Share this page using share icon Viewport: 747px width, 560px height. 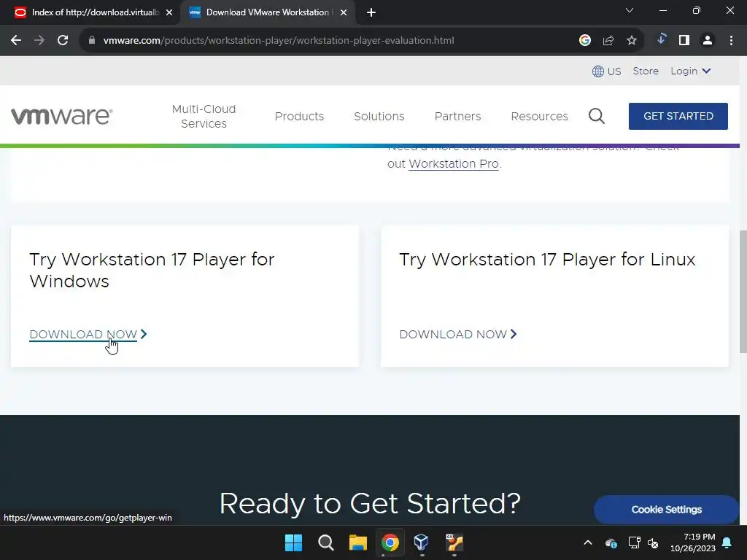point(608,41)
